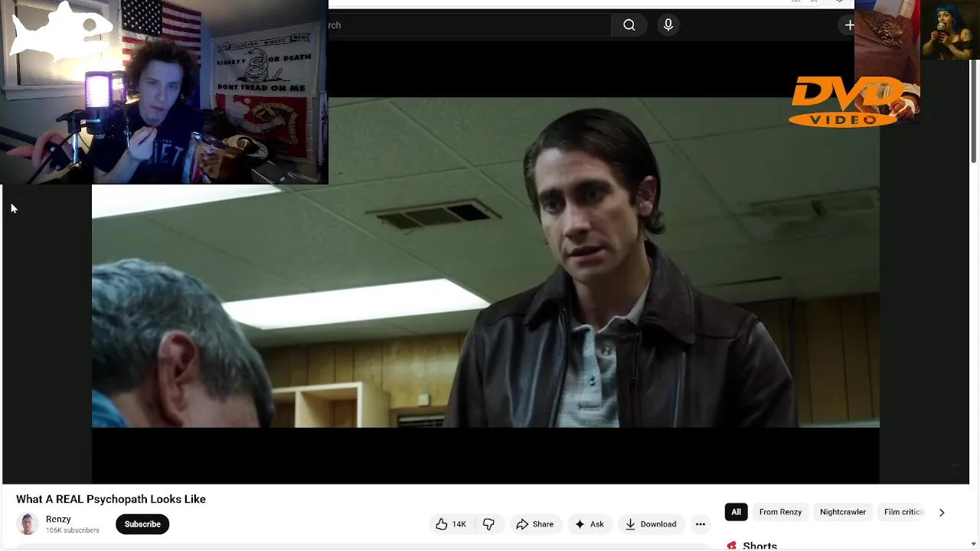Open Renzy channel avatar
The height and width of the screenshot is (551, 980).
28,524
